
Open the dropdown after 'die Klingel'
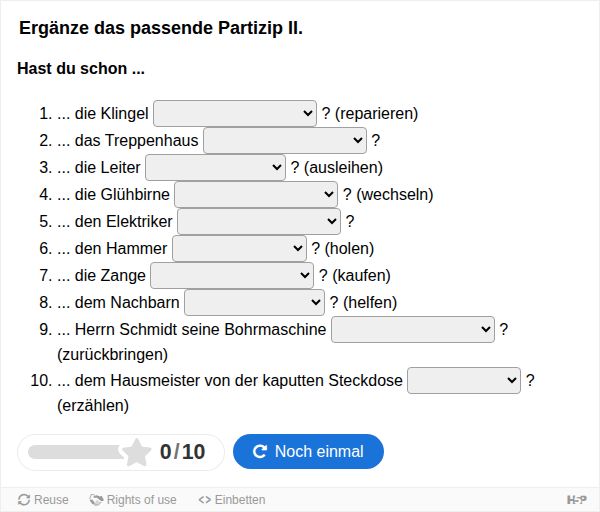(235, 113)
